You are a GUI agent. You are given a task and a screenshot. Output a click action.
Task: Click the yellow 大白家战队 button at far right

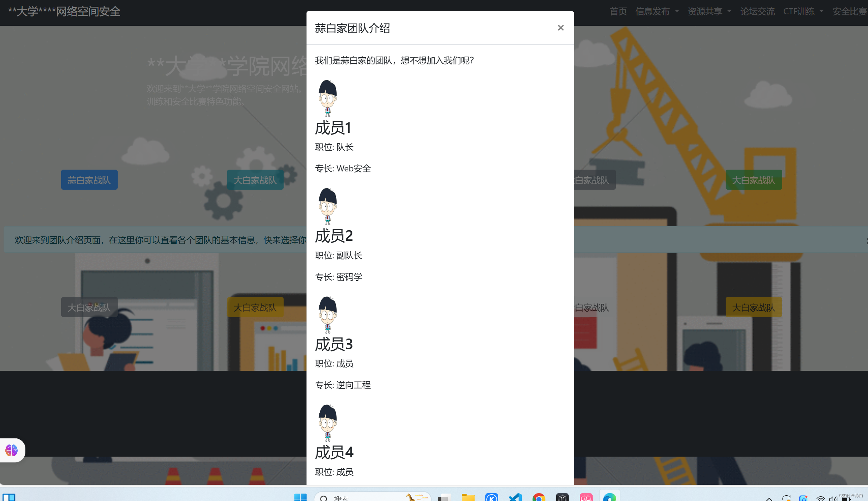click(x=754, y=307)
